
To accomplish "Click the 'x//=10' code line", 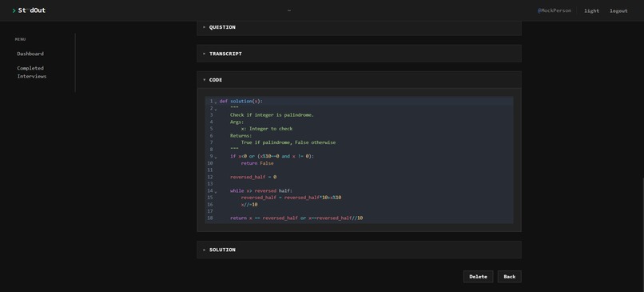I will coord(249,205).
